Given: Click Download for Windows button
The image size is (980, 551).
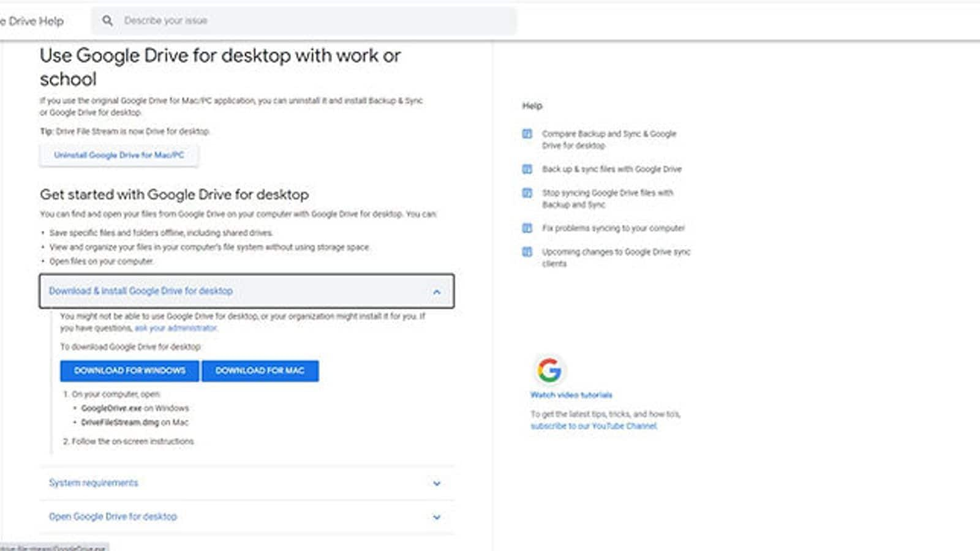Looking at the screenshot, I should pos(129,371).
